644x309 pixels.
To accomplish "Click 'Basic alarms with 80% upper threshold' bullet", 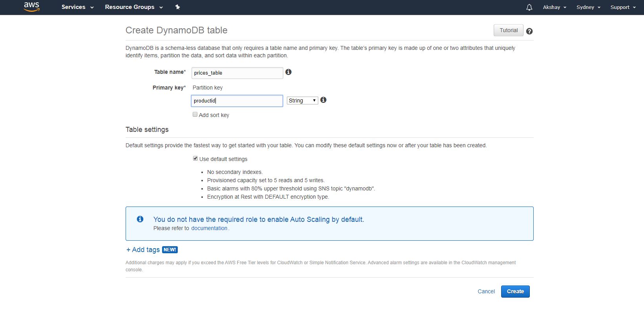I will pos(291,188).
